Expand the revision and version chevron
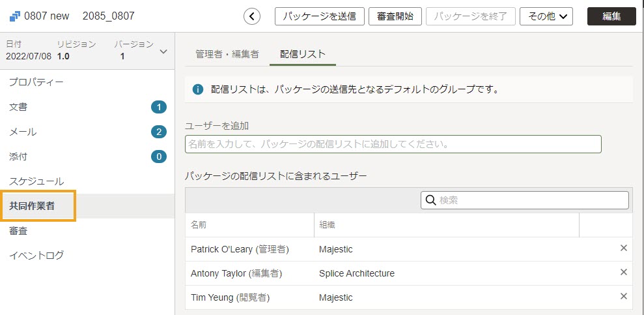 (x=163, y=52)
